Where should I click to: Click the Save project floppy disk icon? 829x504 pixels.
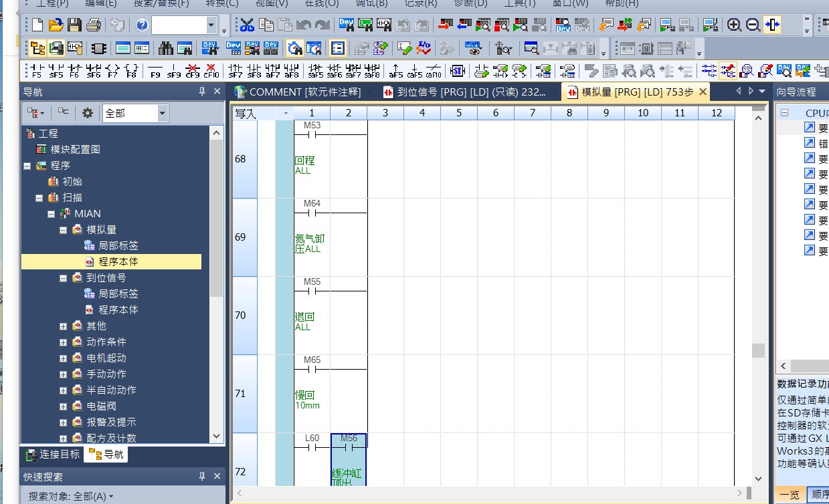[x=75, y=25]
